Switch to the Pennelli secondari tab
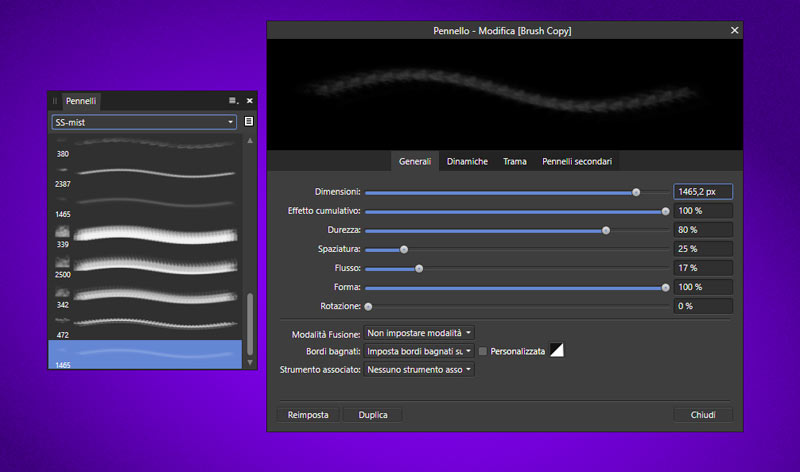The height and width of the screenshot is (472, 800). click(577, 161)
